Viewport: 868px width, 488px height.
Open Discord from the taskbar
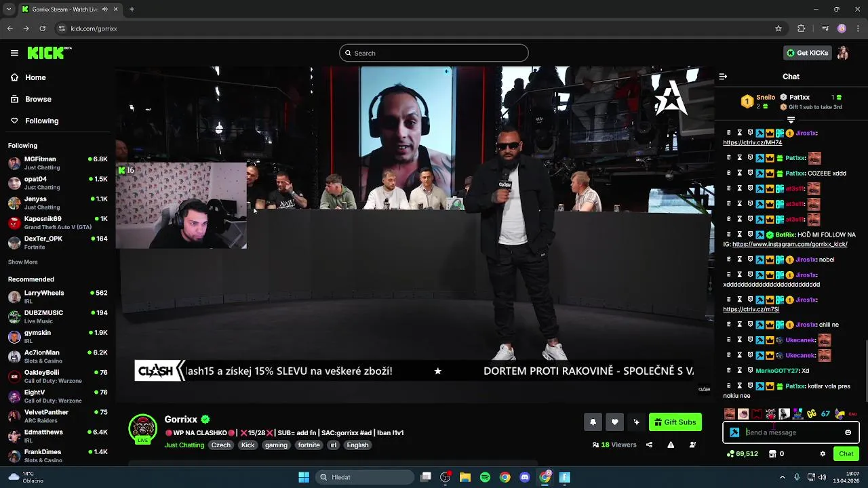point(524,477)
